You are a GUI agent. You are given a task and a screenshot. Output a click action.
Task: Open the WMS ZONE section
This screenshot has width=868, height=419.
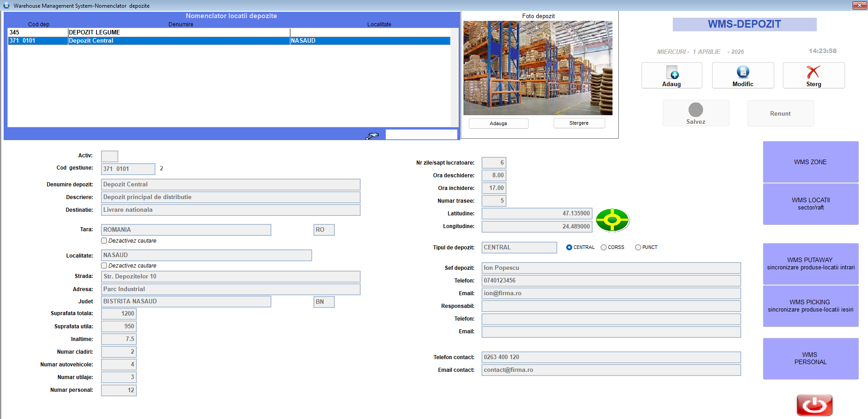click(810, 162)
